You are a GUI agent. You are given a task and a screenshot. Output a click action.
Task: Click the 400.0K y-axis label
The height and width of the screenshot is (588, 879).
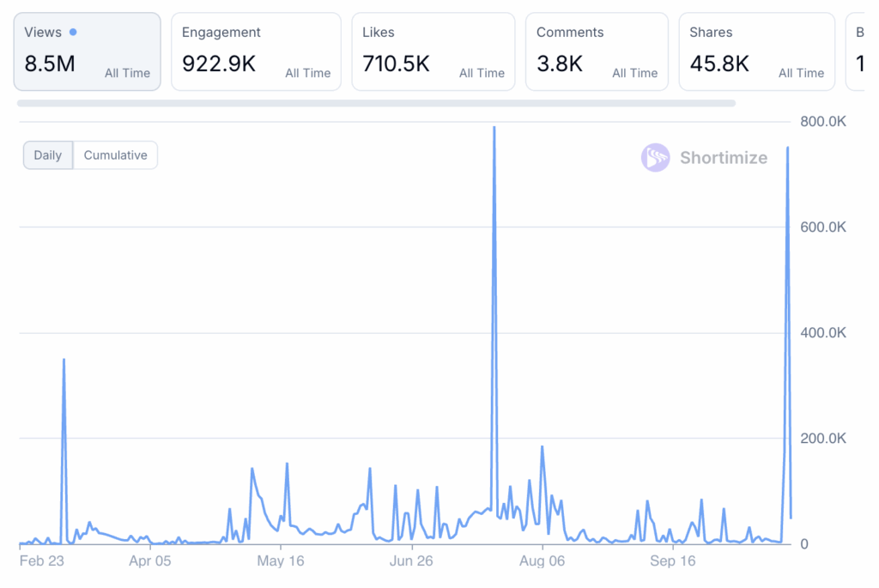click(x=823, y=332)
